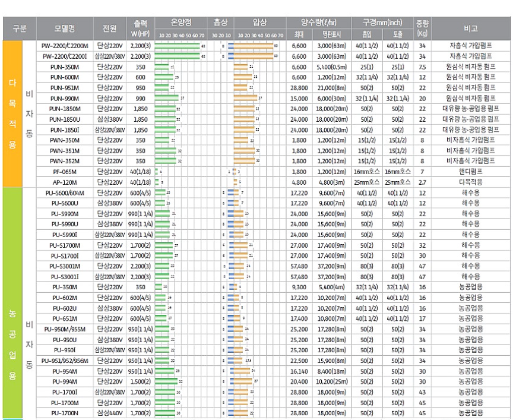Click the 모델명 column header

coord(65,28)
